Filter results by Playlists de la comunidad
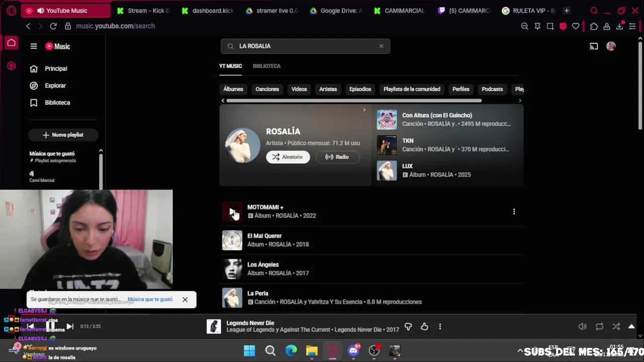Image resolution: width=644 pixels, height=362 pixels. coord(412,89)
